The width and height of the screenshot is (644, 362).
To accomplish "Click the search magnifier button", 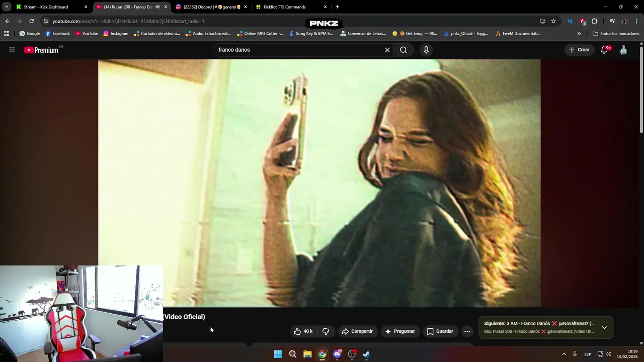I will (404, 50).
